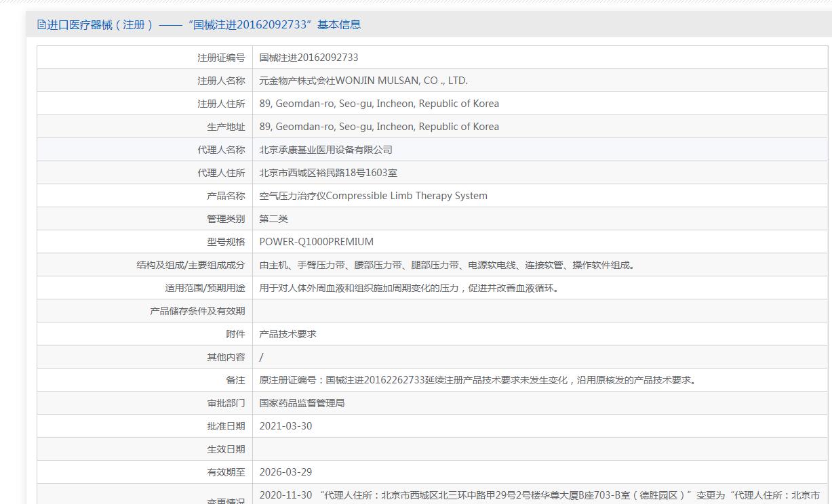Click the empty 生效日期 value cell
This screenshot has height=504, width=832.
[539, 449]
